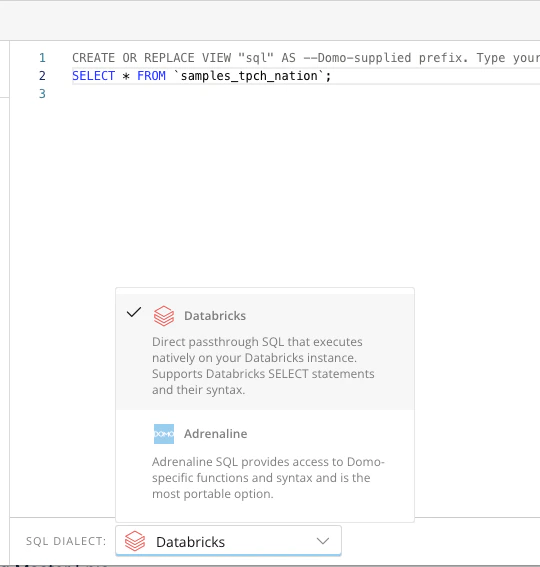Click line number 3 in the editor gutter

tap(42, 94)
